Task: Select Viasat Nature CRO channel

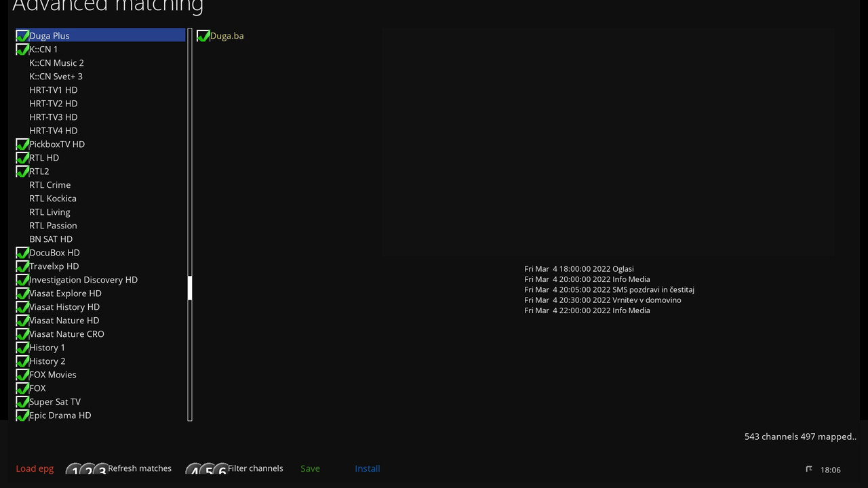Action: [100, 333]
